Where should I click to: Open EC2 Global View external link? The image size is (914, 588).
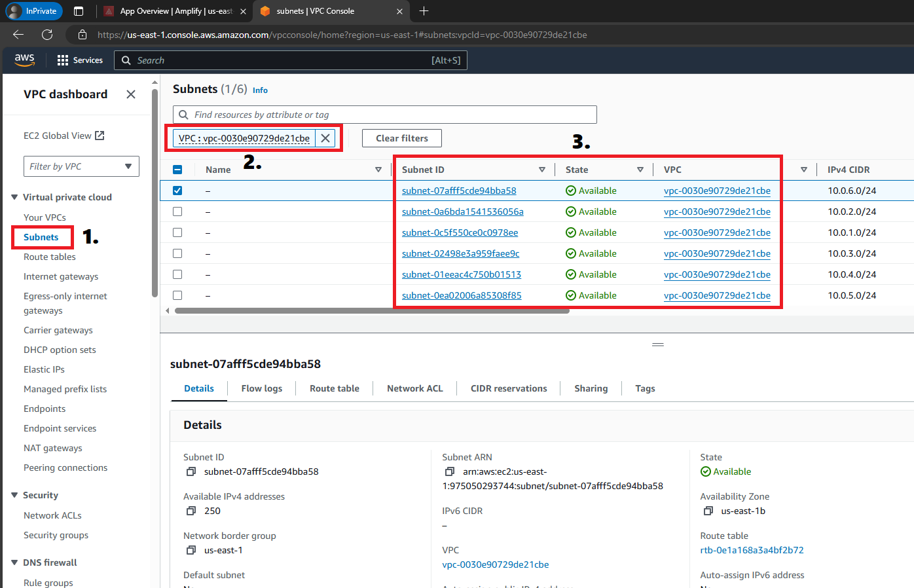coord(64,136)
